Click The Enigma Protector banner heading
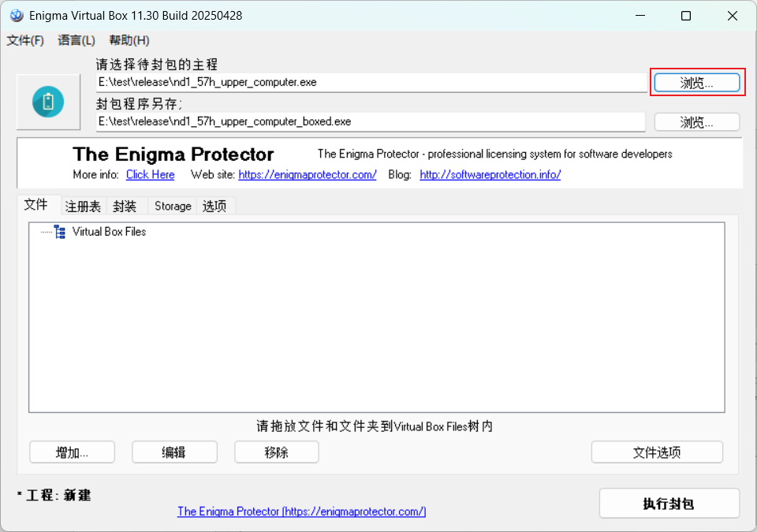 click(173, 154)
